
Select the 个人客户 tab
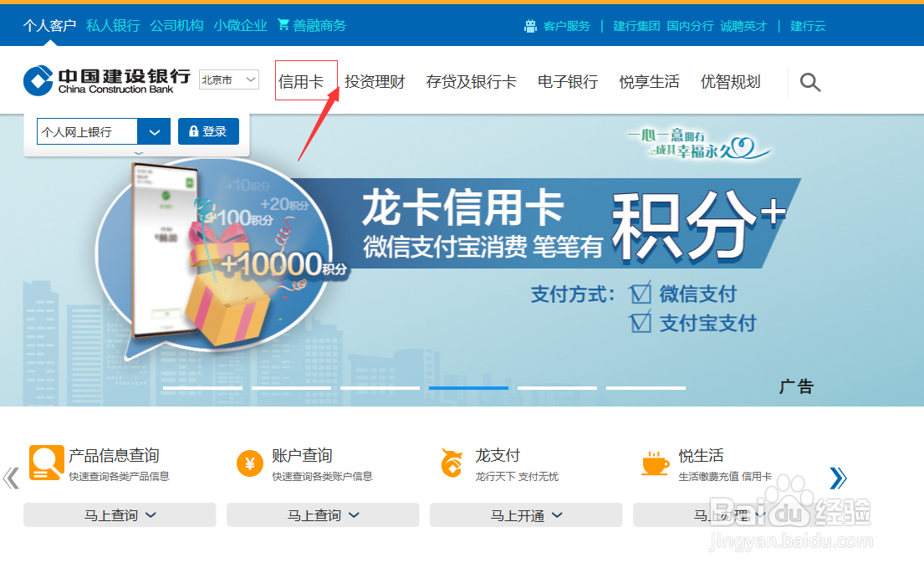[x=49, y=25]
